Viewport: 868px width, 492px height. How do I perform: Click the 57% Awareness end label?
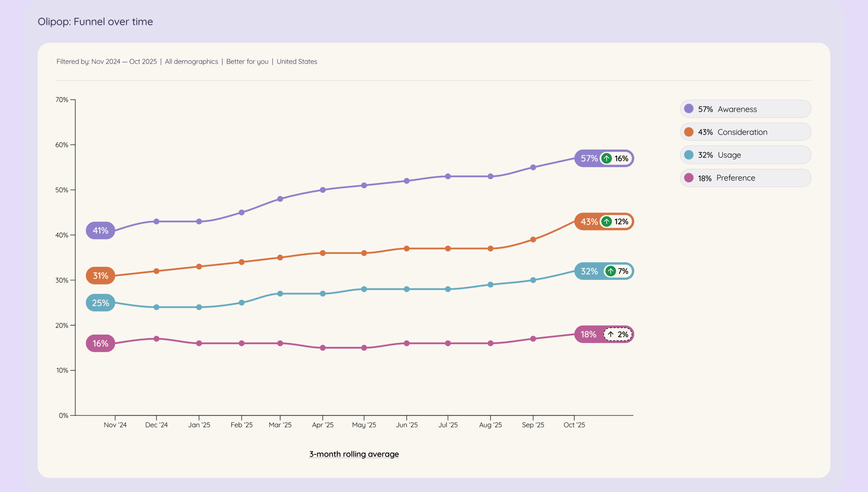tap(589, 158)
